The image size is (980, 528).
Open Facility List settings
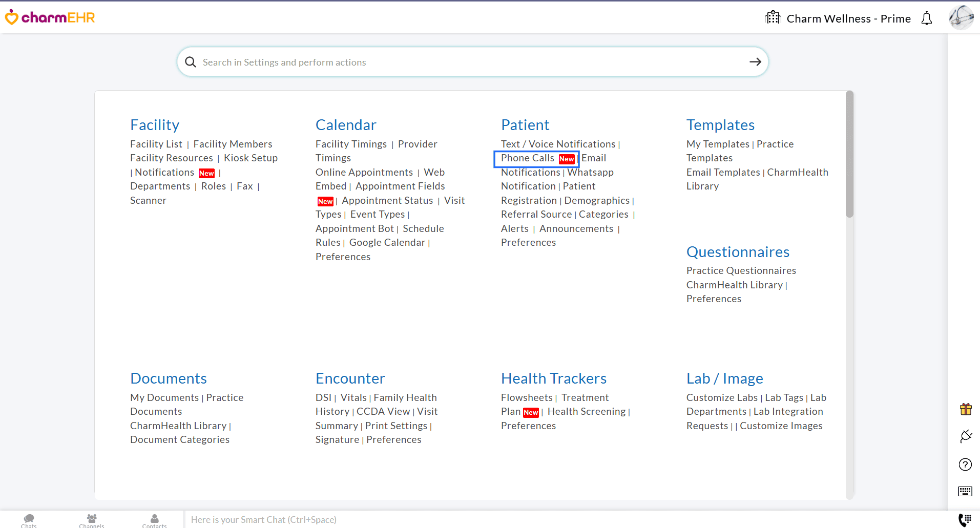click(156, 144)
